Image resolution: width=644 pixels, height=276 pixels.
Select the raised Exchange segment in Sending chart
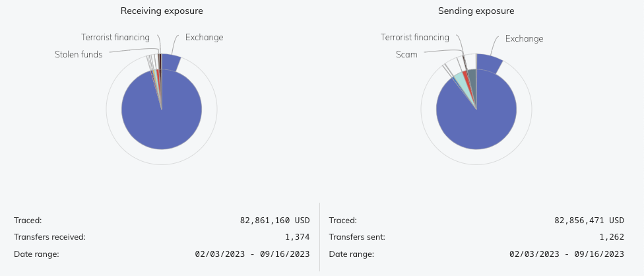coord(488,63)
